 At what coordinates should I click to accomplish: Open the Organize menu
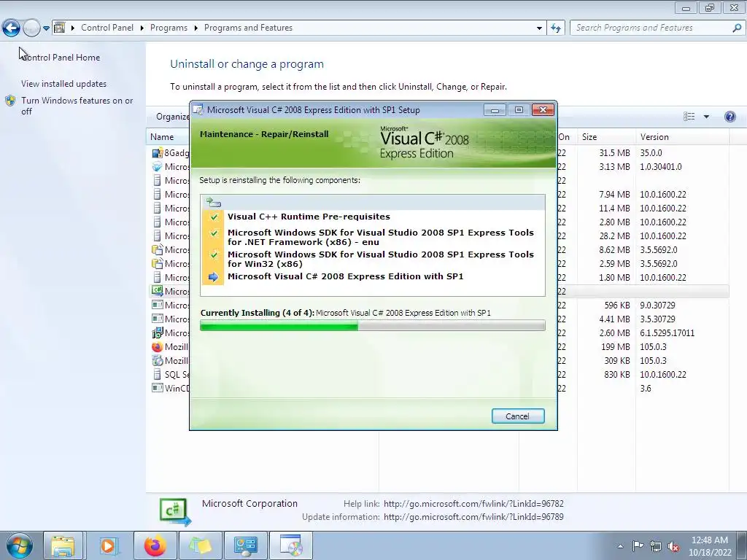pyautogui.click(x=172, y=117)
